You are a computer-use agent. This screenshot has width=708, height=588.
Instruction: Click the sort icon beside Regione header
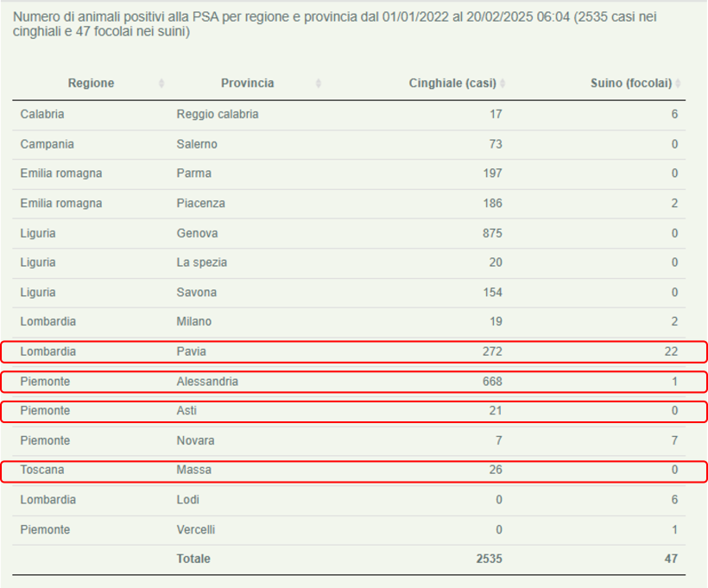[x=161, y=83]
